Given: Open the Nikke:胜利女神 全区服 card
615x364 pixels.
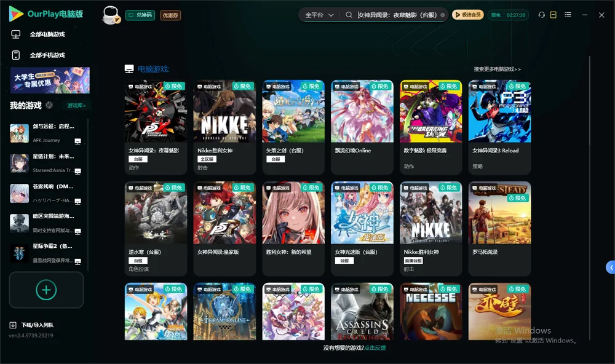Looking at the screenshot, I should [x=224, y=127].
